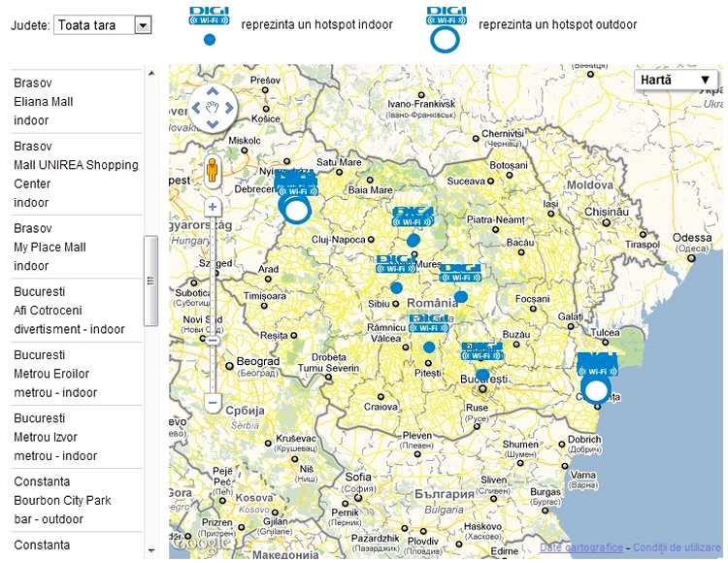
Task: Open the Condiții de utilizare link
Action: [x=677, y=547]
